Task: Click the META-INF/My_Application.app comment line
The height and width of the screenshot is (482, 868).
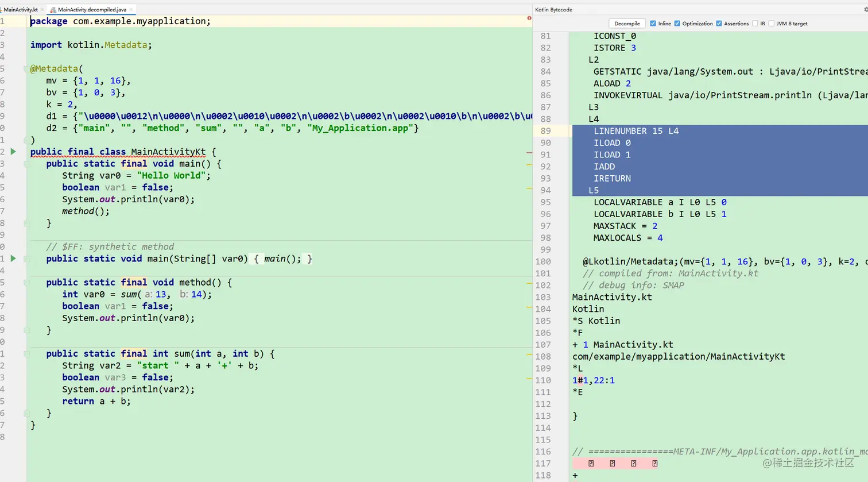Action: [x=720, y=452]
